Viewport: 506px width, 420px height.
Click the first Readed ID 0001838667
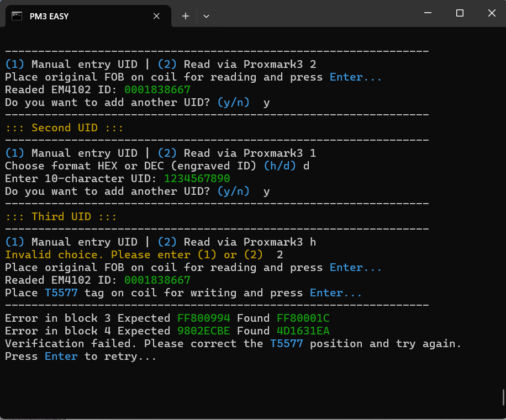pos(157,89)
